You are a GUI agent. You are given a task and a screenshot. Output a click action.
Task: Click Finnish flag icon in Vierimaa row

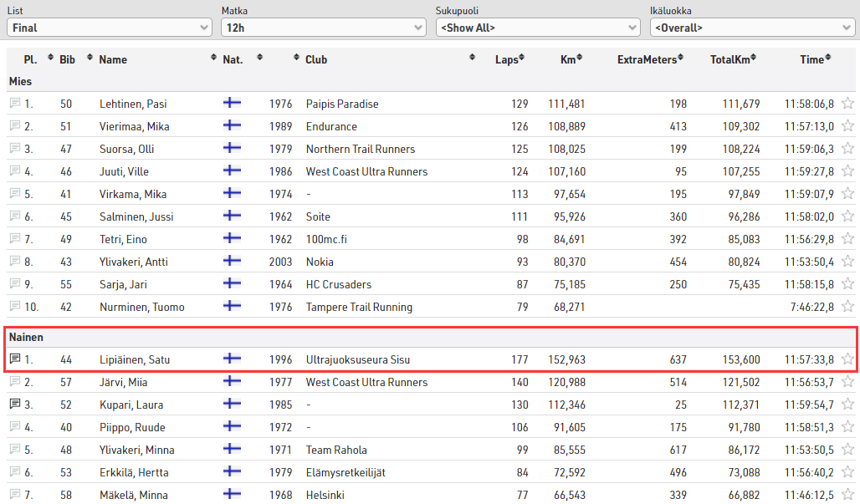click(232, 126)
